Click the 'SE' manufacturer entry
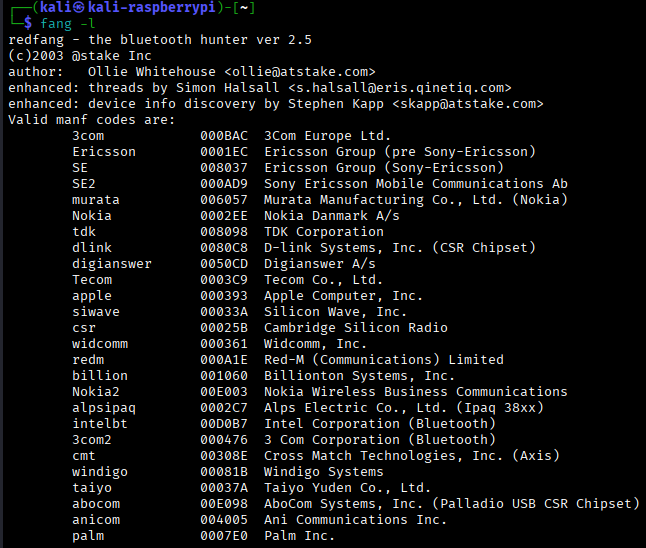The image size is (646, 548). [80, 168]
